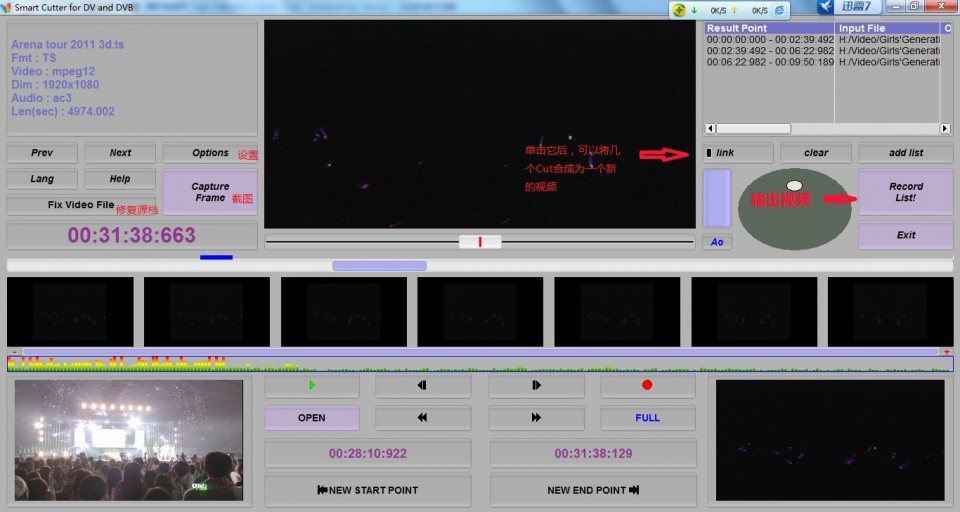
Task: Click the concert start-point preview image
Action: tap(129, 440)
